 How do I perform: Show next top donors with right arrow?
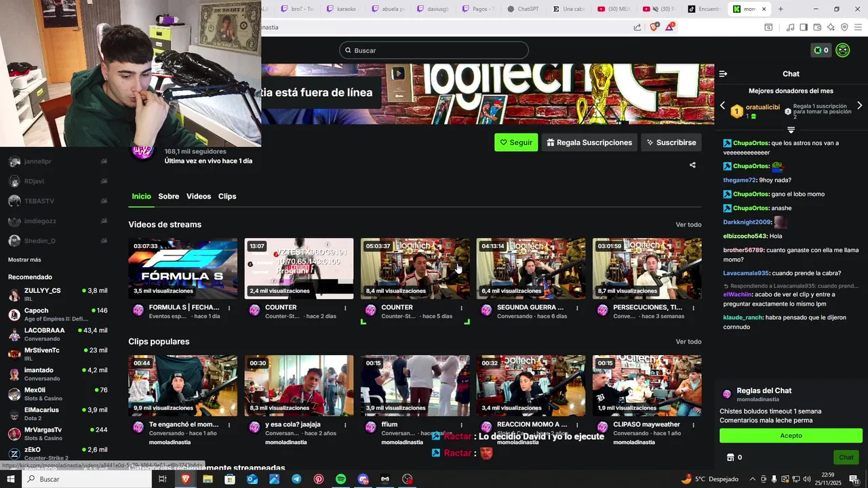pos(860,106)
